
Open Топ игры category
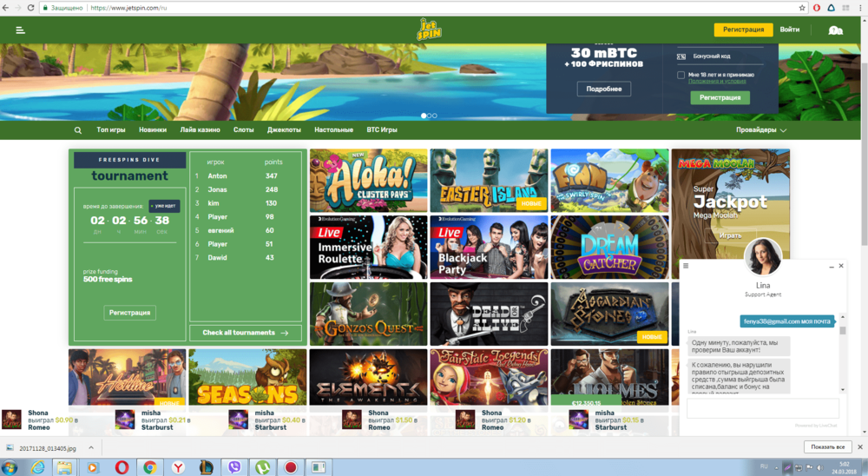111,129
